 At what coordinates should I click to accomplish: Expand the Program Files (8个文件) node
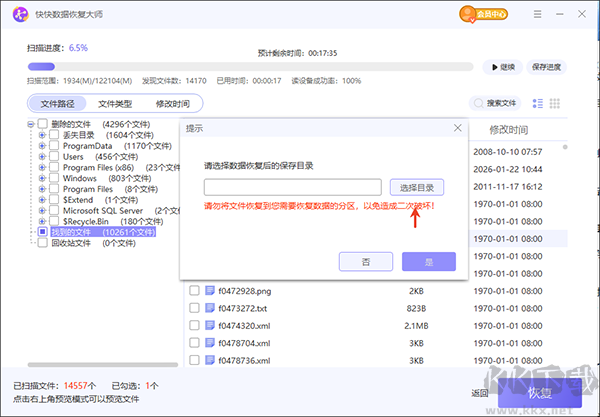[42, 189]
